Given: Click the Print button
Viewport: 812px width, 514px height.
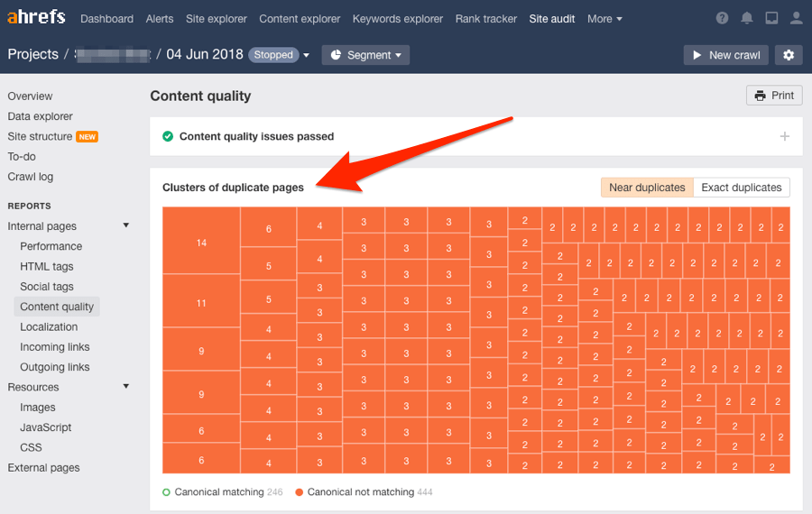Looking at the screenshot, I should (x=774, y=96).
